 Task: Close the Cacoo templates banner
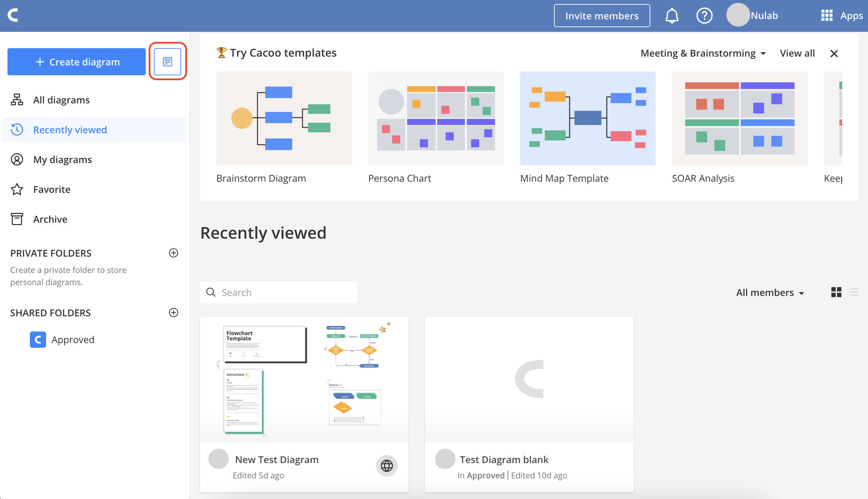click(834, 54)
